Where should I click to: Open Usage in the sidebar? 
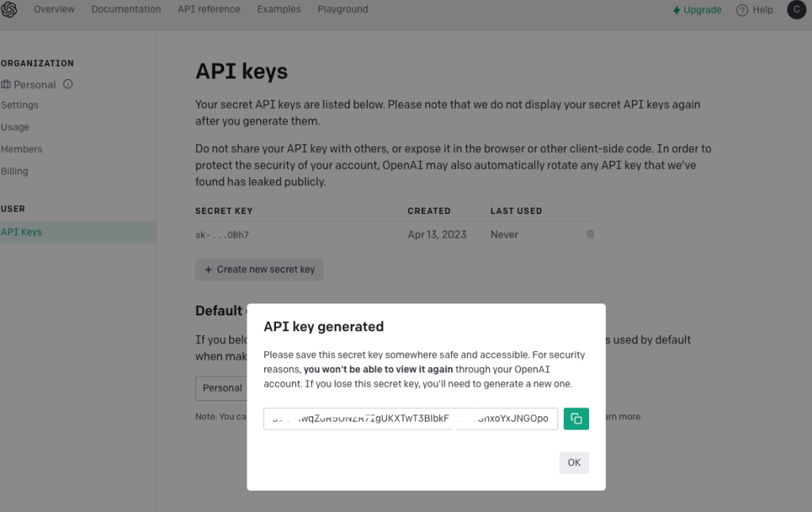coord(15,128)
